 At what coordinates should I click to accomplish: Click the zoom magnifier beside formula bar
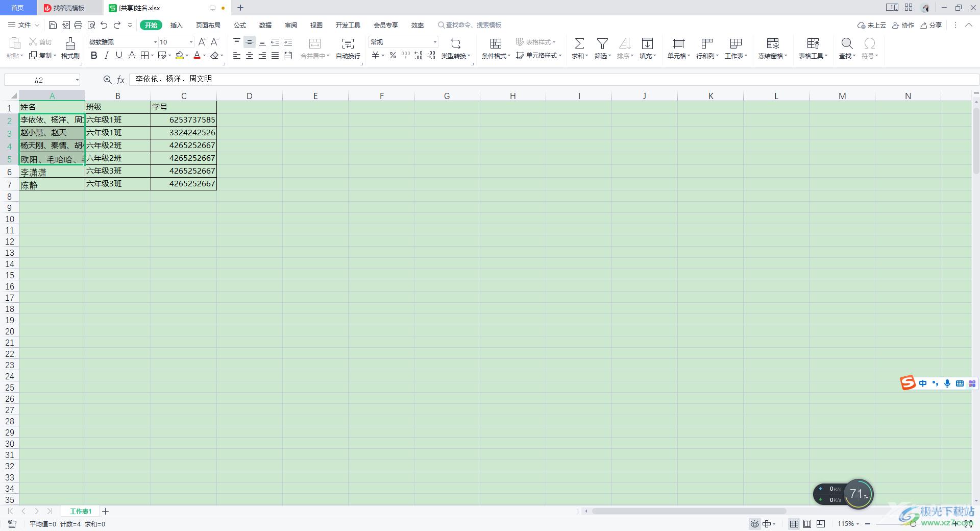point(107,80)
